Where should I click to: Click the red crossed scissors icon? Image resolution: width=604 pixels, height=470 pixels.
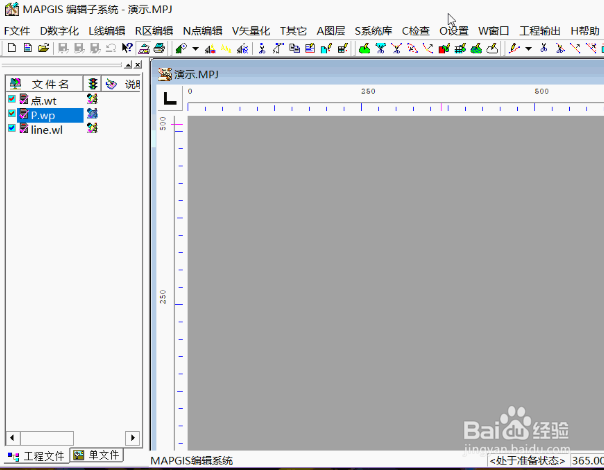(396, 49)
